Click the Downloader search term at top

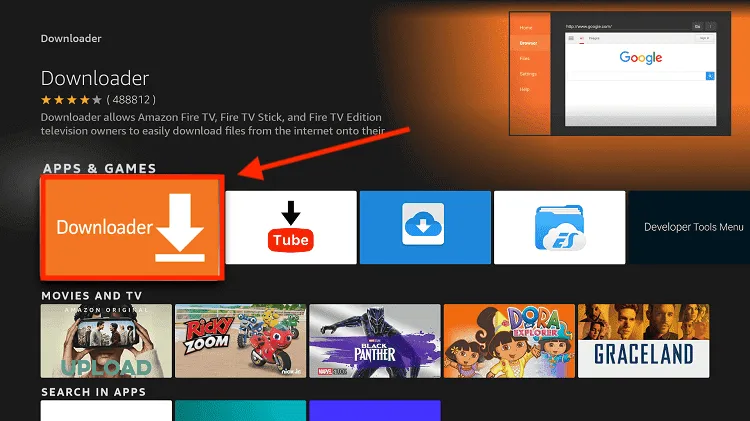(71, 38)
